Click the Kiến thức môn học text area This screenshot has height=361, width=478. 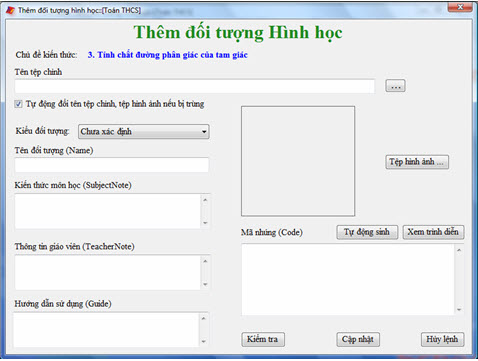coord(112,211)
